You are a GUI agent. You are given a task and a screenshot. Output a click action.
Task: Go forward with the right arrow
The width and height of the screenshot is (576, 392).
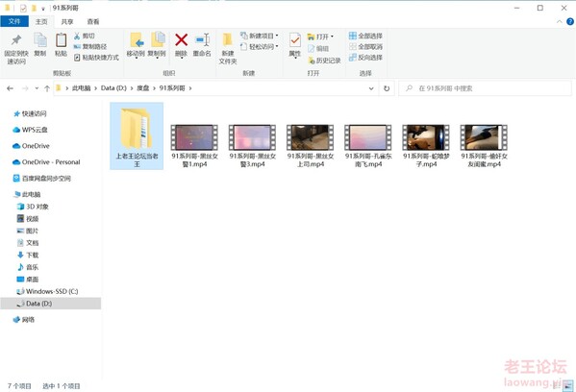point(25,88)
